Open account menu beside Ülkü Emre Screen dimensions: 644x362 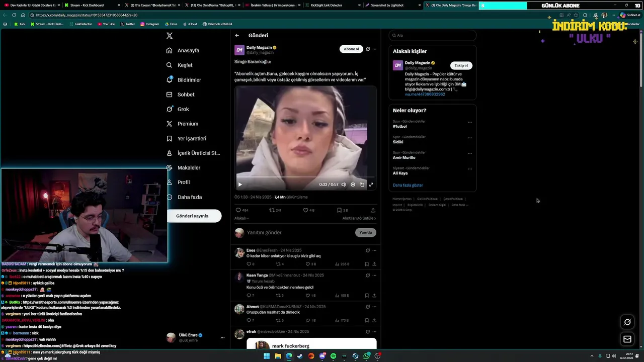[222, 338]
